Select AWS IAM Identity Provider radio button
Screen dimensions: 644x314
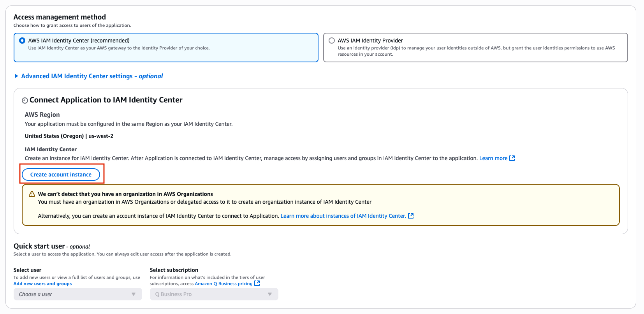[x=332, y=41]
